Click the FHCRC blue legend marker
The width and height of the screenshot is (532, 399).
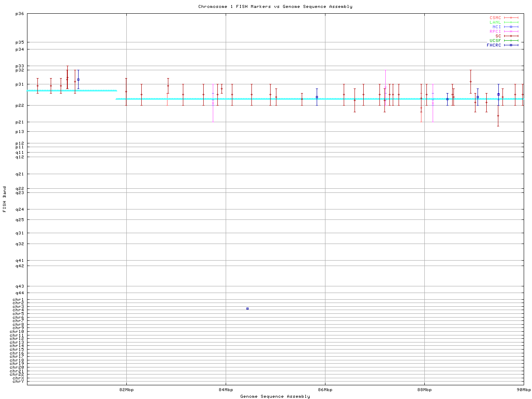coord(511,45)
